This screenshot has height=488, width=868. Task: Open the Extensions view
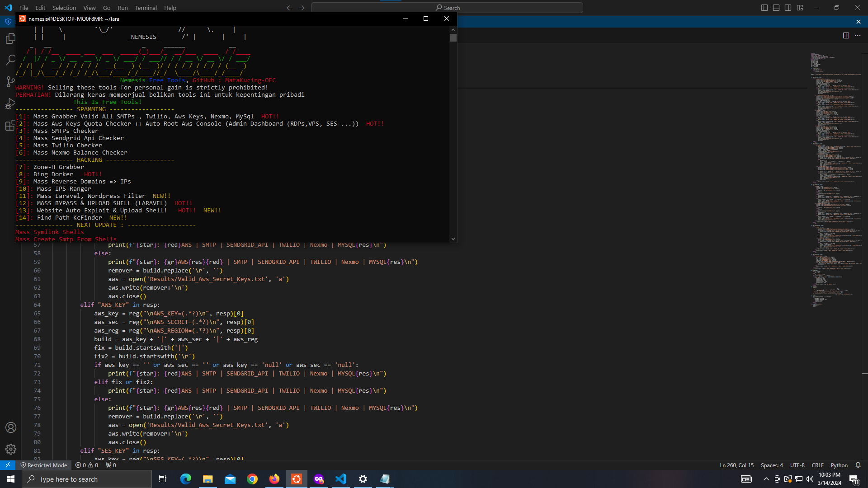(x=10, y=126)
